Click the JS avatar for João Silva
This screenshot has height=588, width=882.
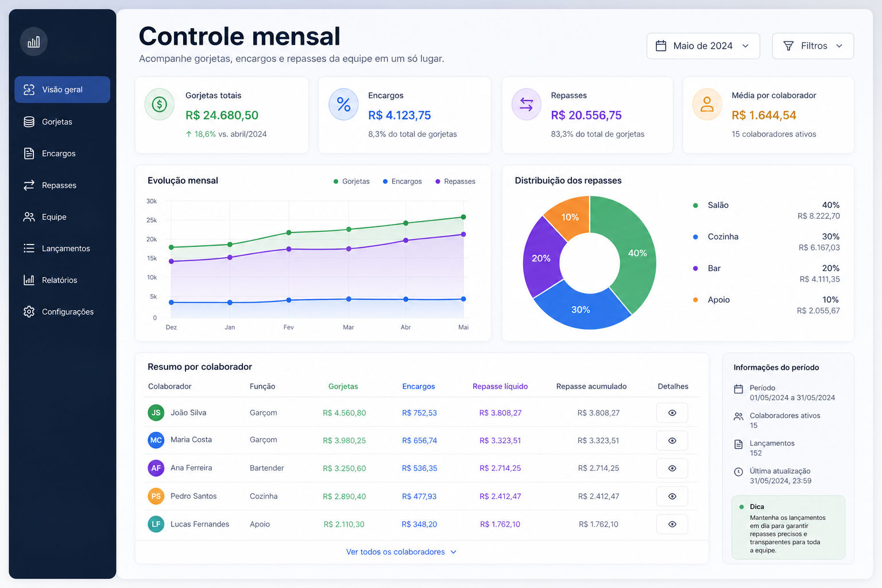tap(156, 412)
